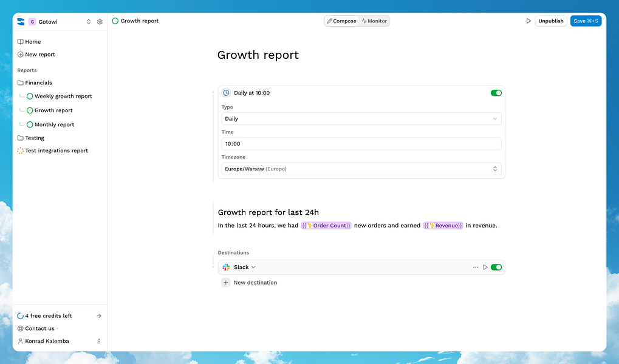
Task: Click the drag handle dot beside the schedule block
Action: (213, 93)
